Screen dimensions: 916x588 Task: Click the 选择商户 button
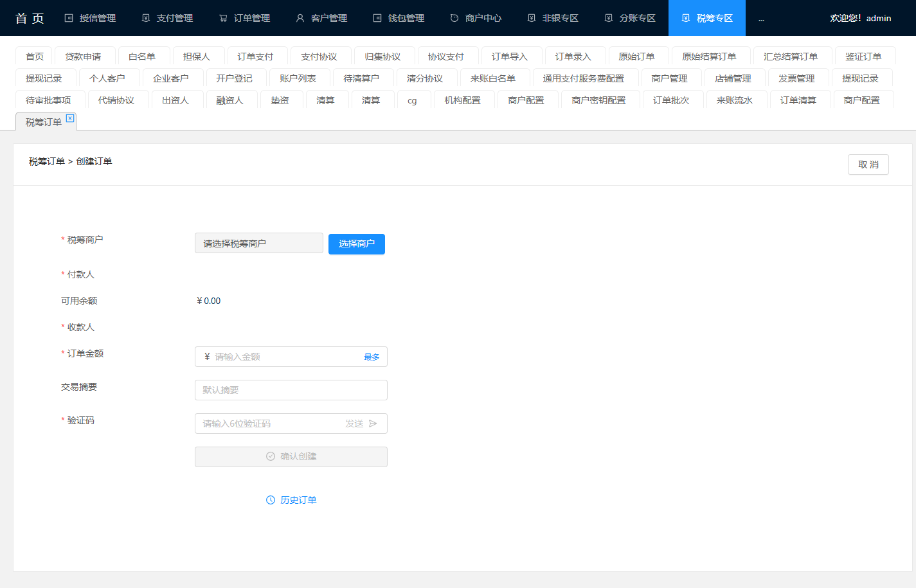(357, 244)
